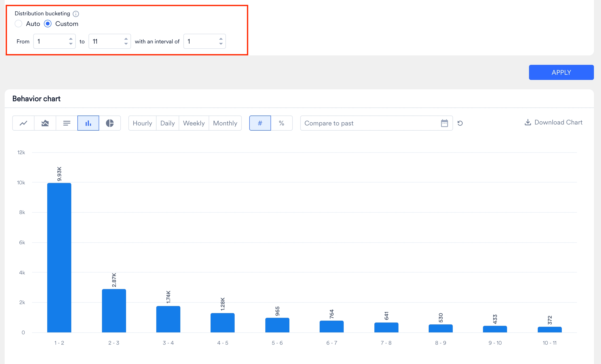Click the 1 - 2 bucket bar
This screenshot has height=364, width=601.
[59, 258]
